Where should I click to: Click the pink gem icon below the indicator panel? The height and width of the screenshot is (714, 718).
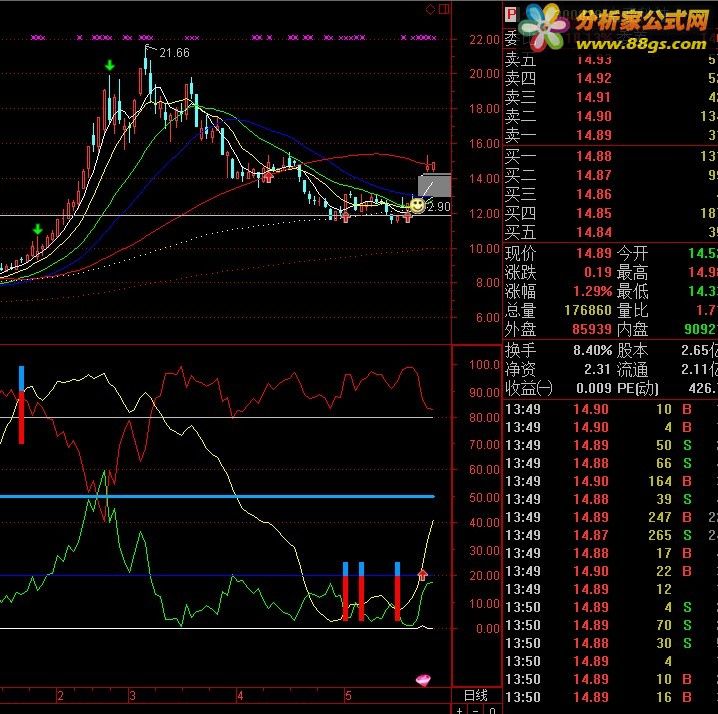423,680
